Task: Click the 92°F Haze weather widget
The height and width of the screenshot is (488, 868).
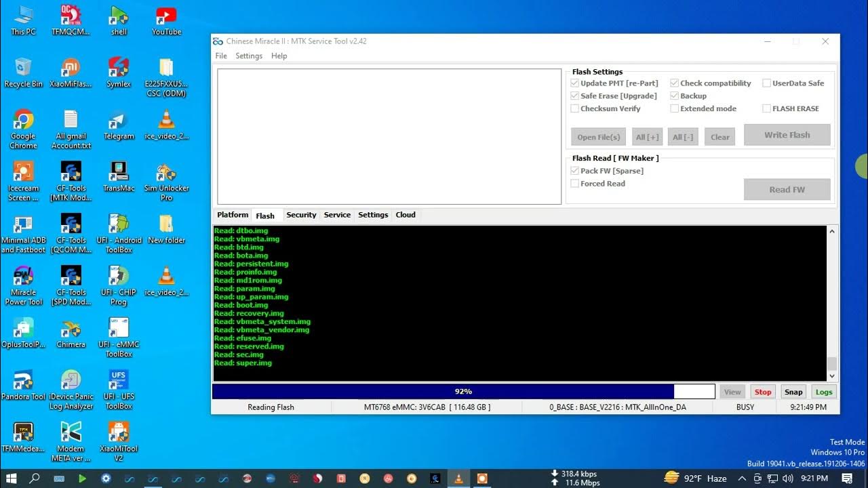Action: pos(695,479)
